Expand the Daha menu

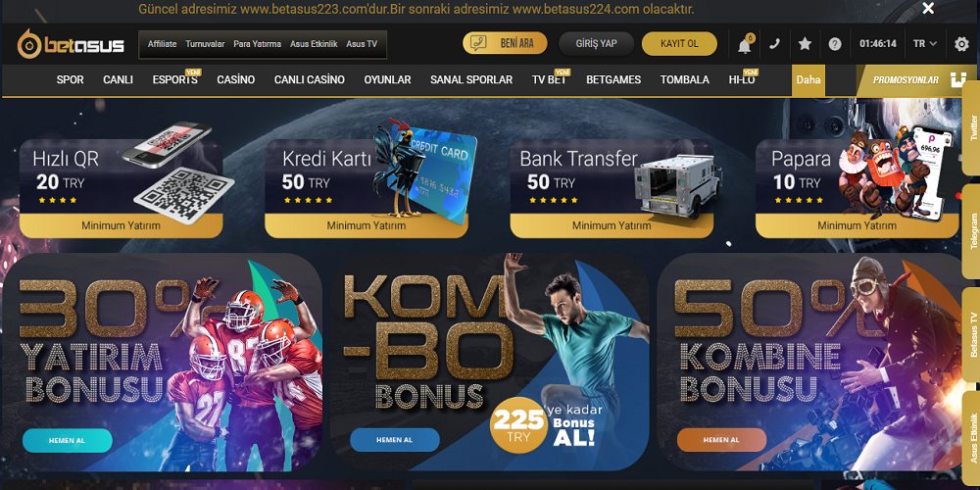coord(808,80)
